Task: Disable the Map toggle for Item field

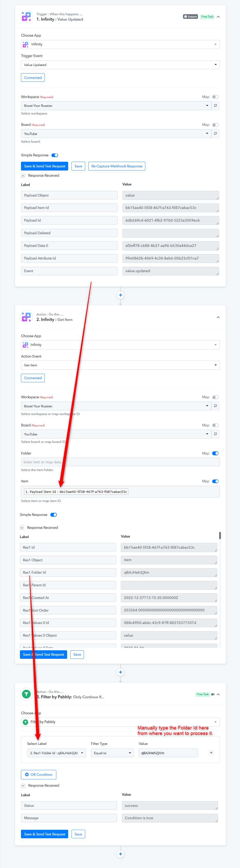Action: click(x=215, y=481)
